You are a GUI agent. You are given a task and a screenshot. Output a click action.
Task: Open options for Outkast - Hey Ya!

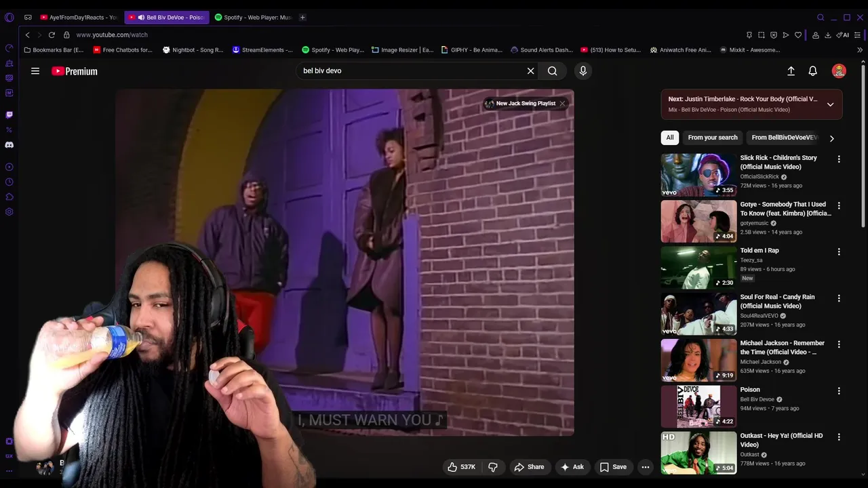pyautogui.click(x=839, y=437)
